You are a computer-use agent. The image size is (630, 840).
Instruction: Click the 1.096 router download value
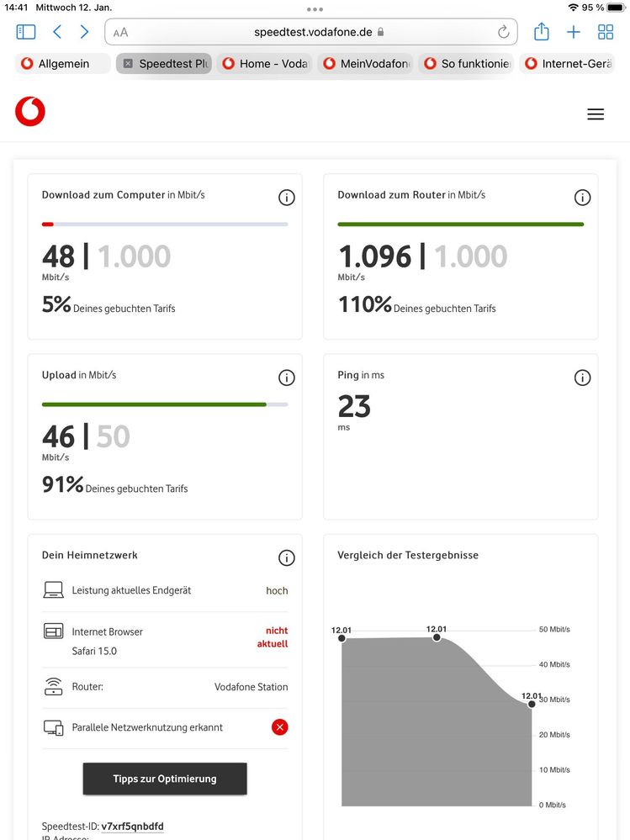click(x=374, y=256)
